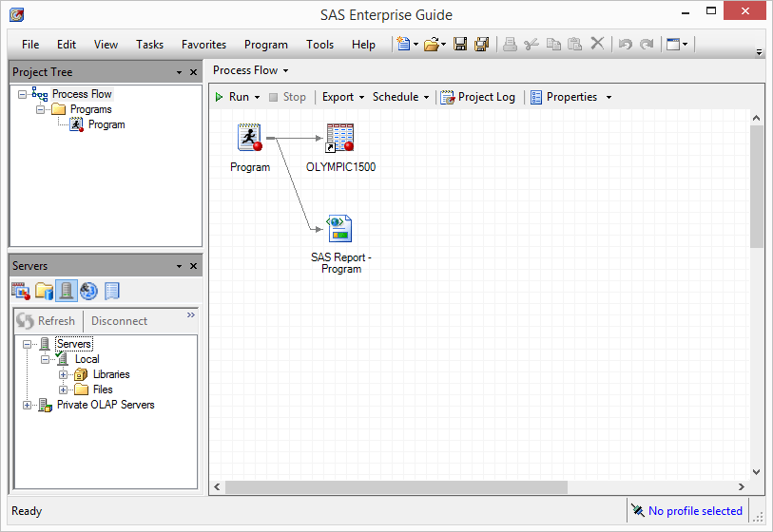The height and width of the screenshot is (532, 773).
Task: Click the New item toolbar icon
Action: pos(404,44)
